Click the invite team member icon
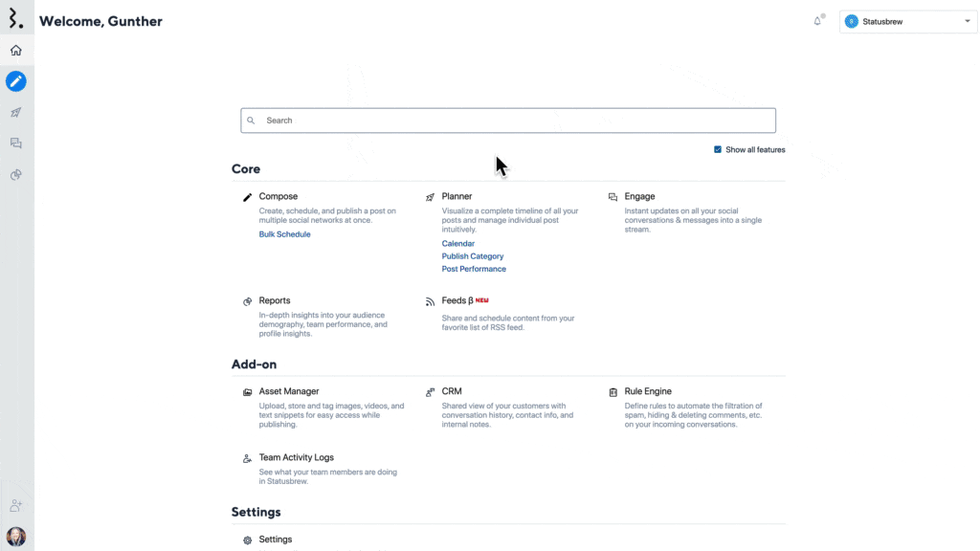Screen dimensions: 980x551 [x=15, y=504]
